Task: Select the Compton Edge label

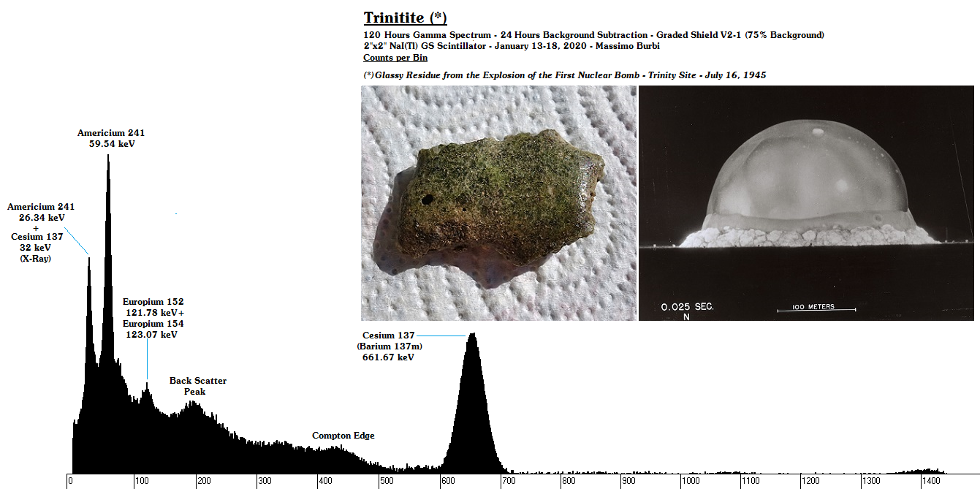Action: pyautogui.click(x=343, y=436)
